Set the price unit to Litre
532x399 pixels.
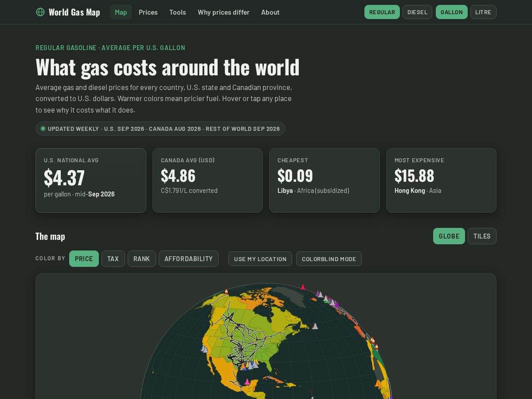[483, 12]
